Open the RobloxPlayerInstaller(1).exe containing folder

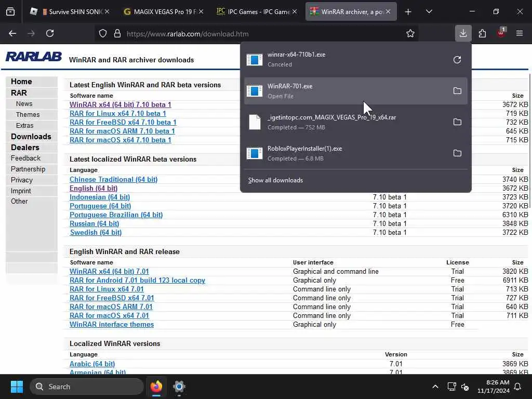457,153
